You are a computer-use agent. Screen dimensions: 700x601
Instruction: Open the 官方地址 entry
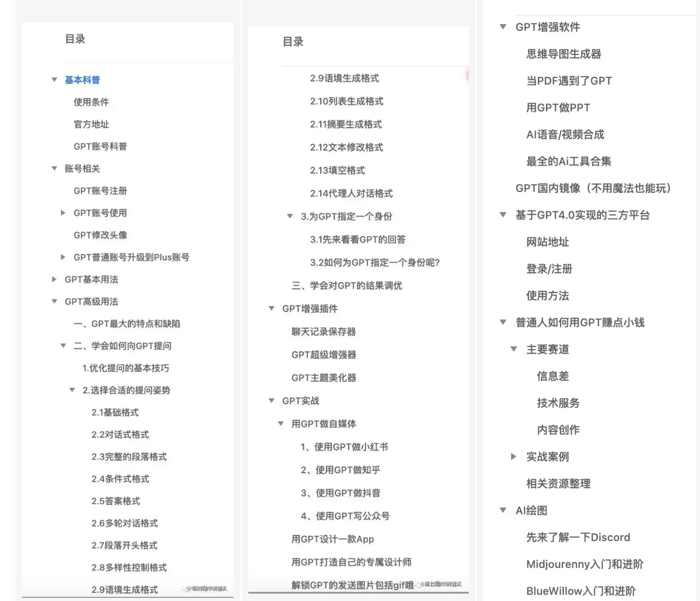pyautogui.click(x=91, y=124)
